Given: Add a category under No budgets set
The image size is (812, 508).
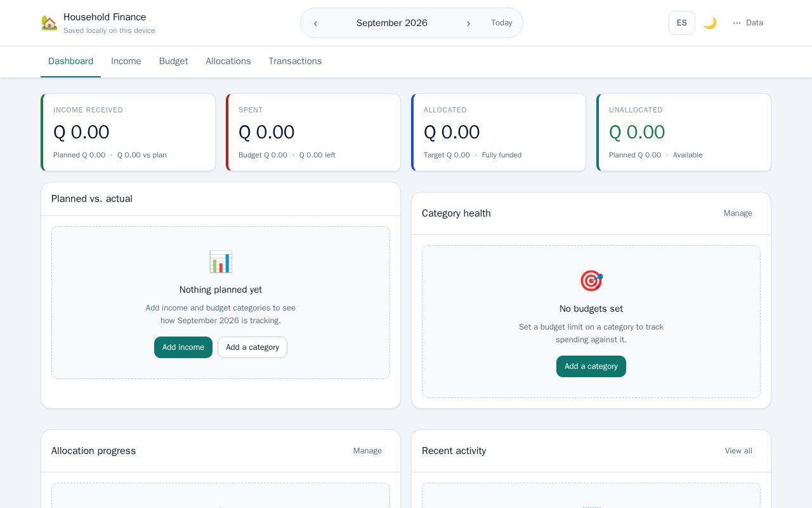Looking at the screenshot, I should (591, 366).
